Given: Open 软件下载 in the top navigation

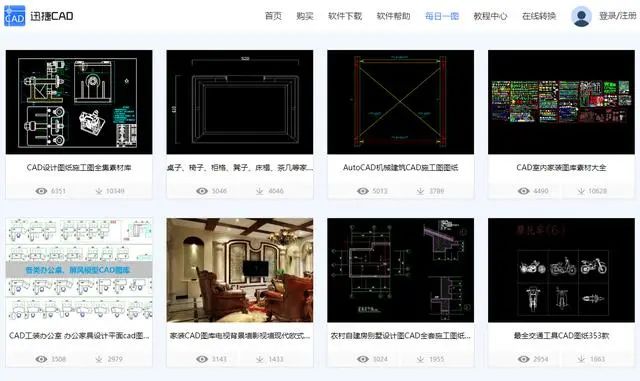Looking at the screenshot, I should coord(345,16).
